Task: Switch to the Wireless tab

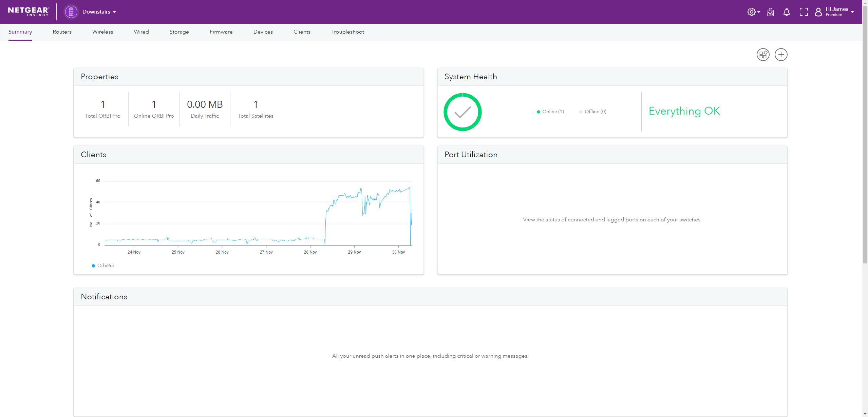Action: click(102, 32)
